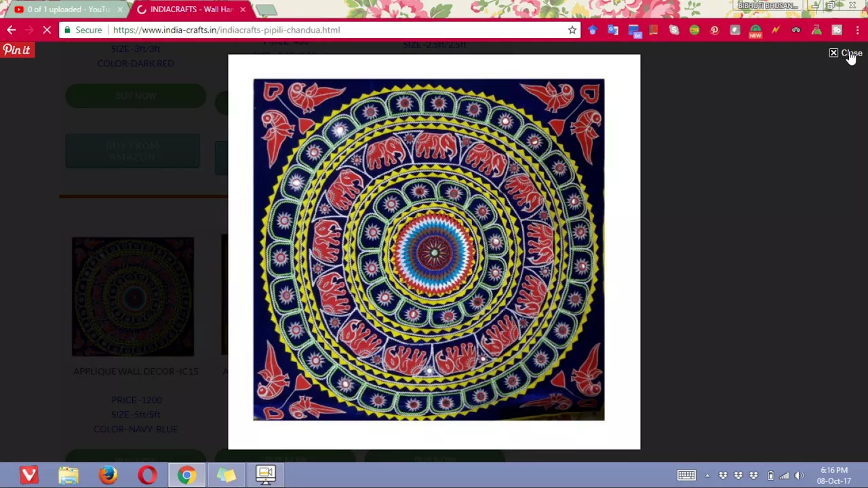
Task: Close the YouTube upload tab
Action: [x=120, y=9]
